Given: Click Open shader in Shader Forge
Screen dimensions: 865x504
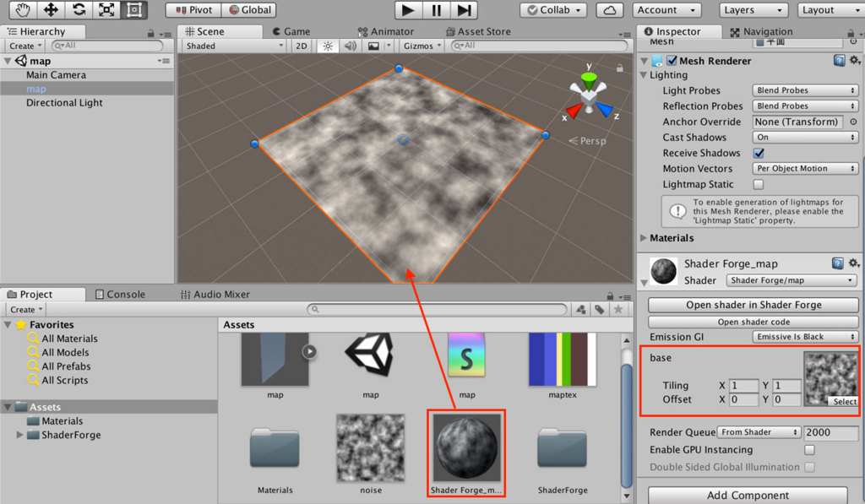Looking at the screenshot, I should [x=753, y=305].
